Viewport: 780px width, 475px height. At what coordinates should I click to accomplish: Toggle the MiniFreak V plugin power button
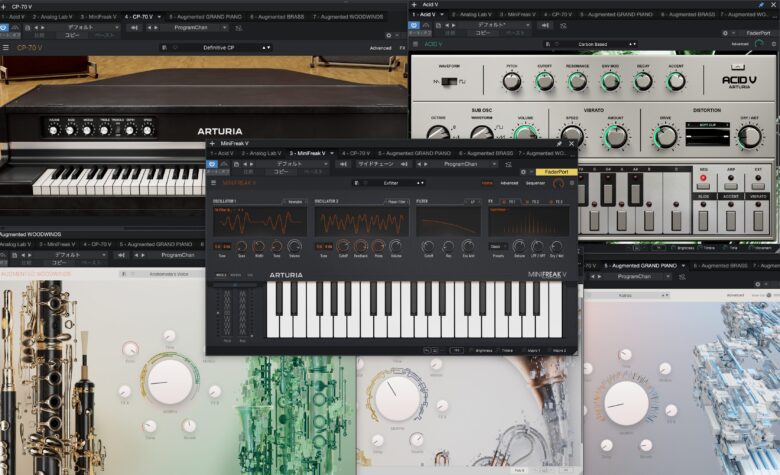212,164
